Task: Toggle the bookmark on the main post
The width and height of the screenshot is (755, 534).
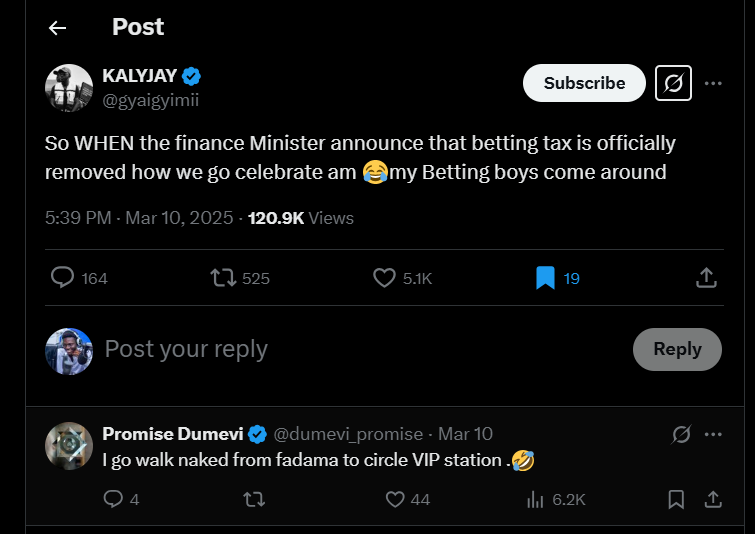Action: 545,278
